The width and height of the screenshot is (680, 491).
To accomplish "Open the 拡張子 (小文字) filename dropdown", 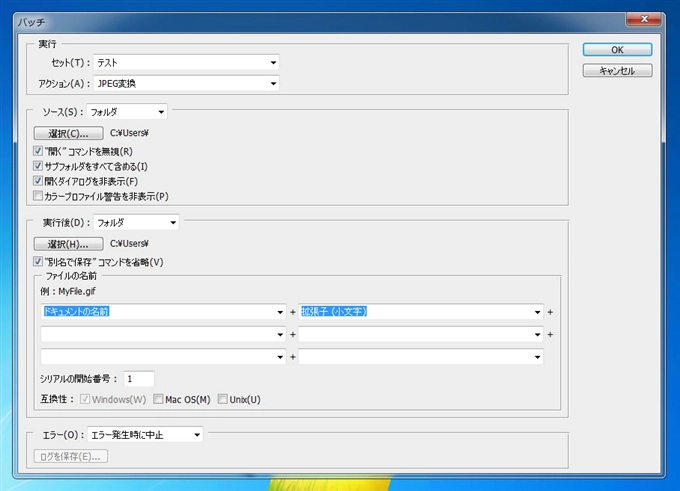I will click(421, 312).
